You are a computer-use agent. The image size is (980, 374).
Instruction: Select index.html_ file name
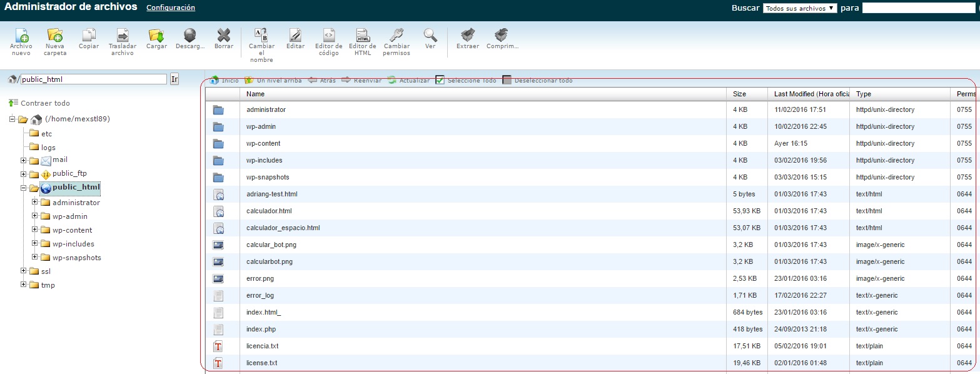(264, 312)
